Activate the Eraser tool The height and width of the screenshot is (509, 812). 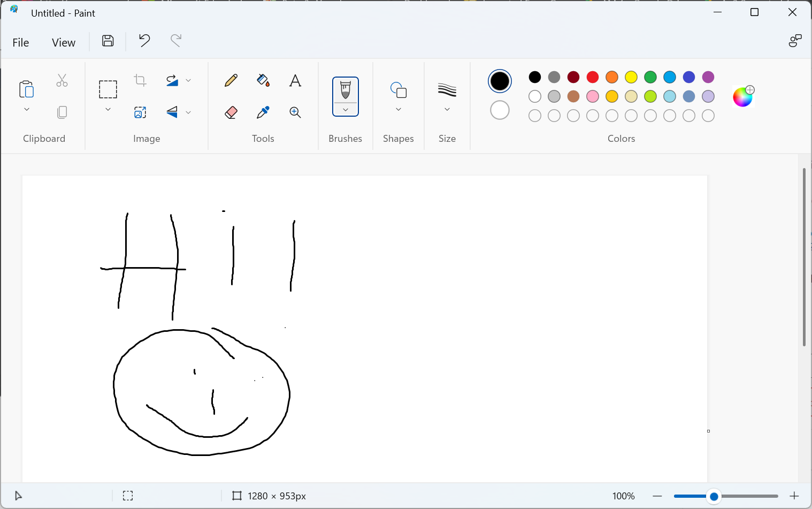231,112
